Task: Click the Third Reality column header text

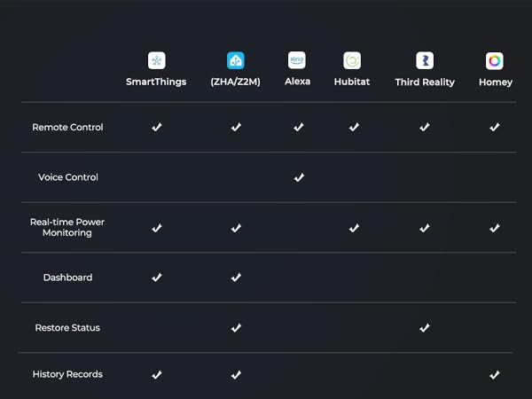Action: coord(425,82)
